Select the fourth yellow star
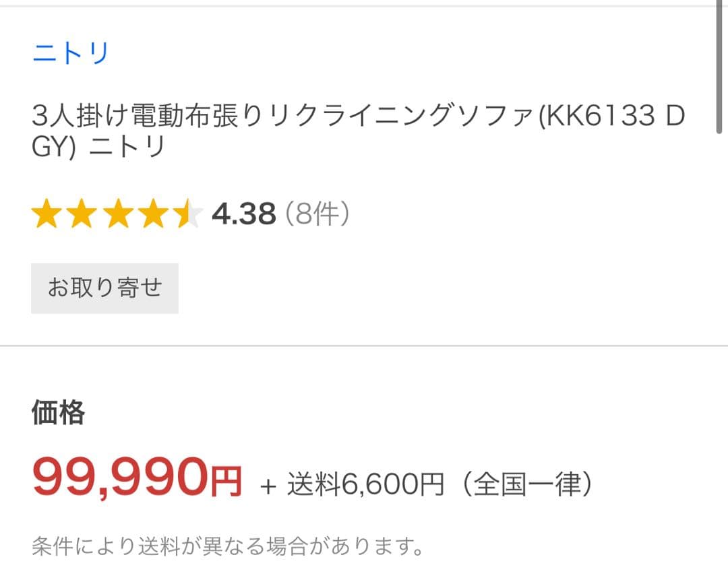The width and height of the screenshot is (728, 586). tap(154, 214)
